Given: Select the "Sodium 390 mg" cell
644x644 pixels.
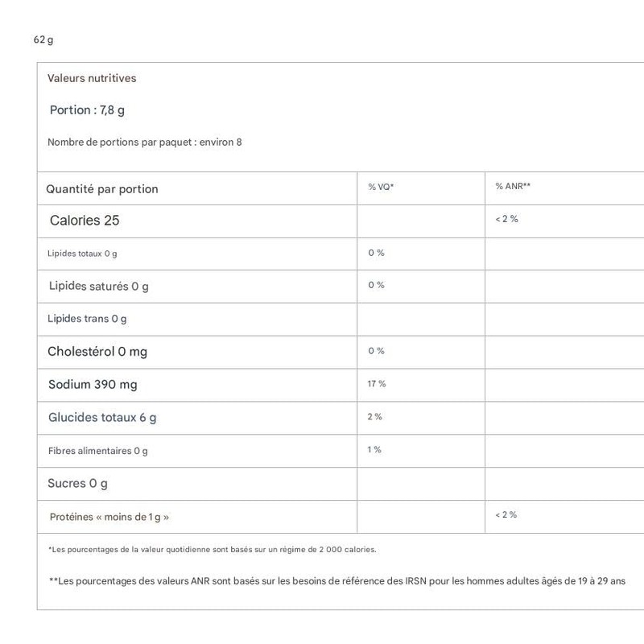Looking at the screenshot, I should tap(93, 385).
